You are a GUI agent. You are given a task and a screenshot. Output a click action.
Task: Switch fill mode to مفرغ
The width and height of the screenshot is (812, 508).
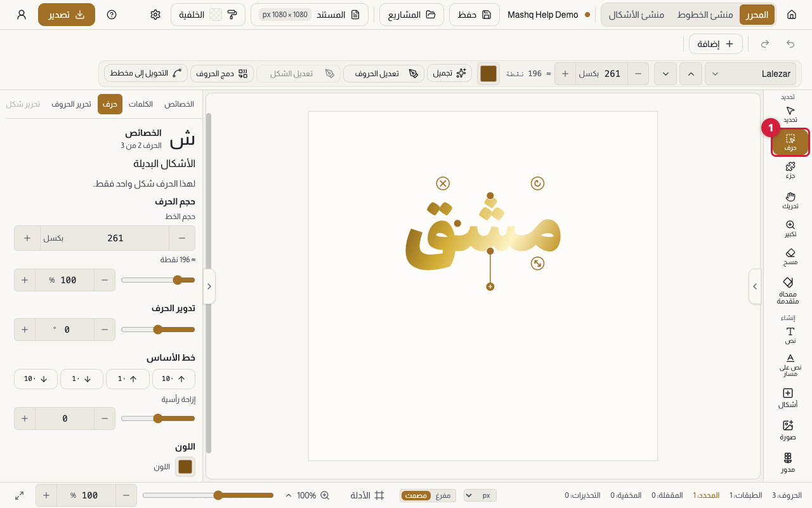(x=443, y=495)
